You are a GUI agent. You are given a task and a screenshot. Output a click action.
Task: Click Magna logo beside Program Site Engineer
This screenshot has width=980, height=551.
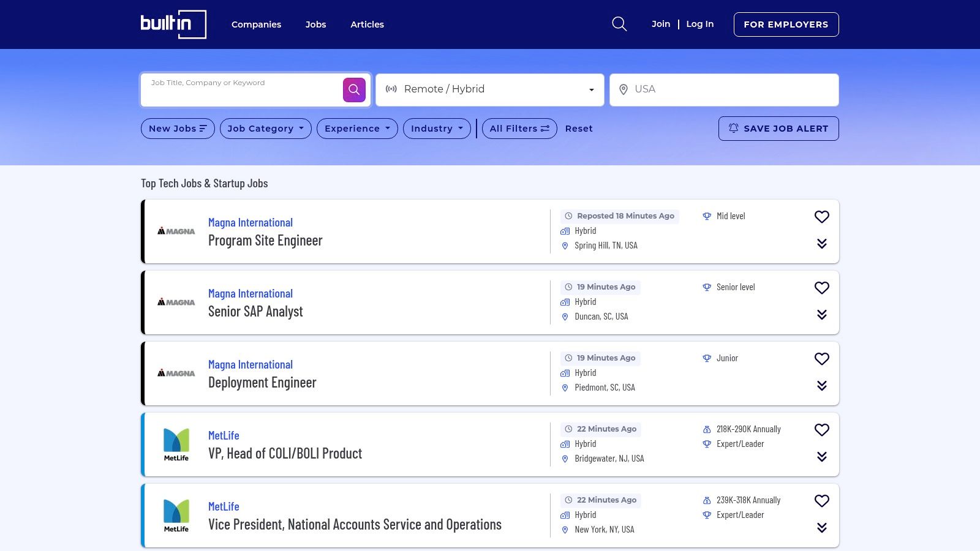click(176, 231)
